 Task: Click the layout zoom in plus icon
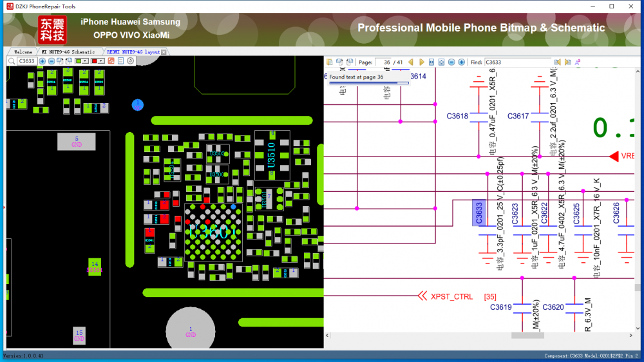[43, 61]
